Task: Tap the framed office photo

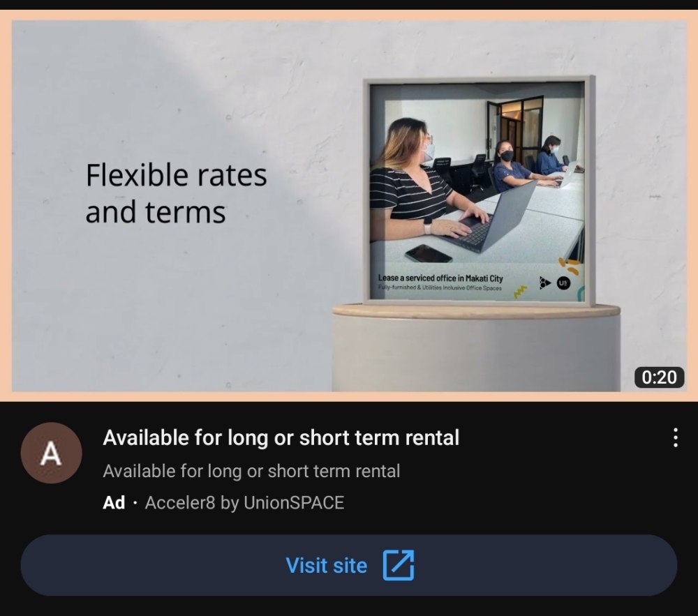Action: coord(479,191)
